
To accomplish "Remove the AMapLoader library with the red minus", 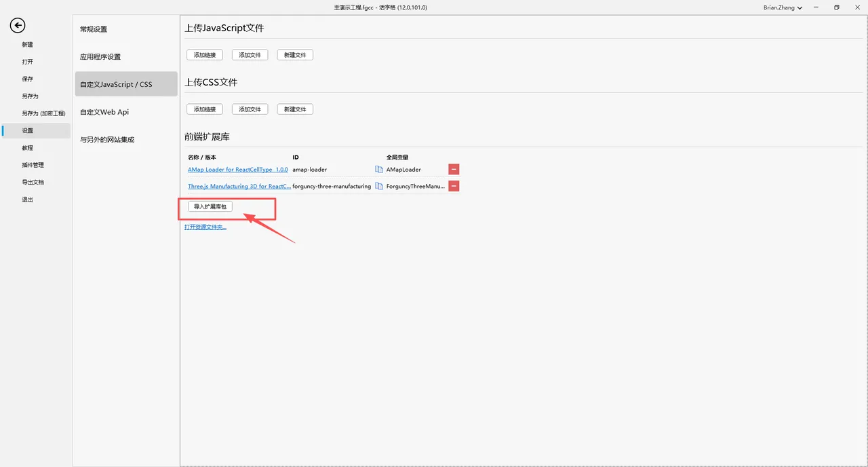I will (454, 169).
